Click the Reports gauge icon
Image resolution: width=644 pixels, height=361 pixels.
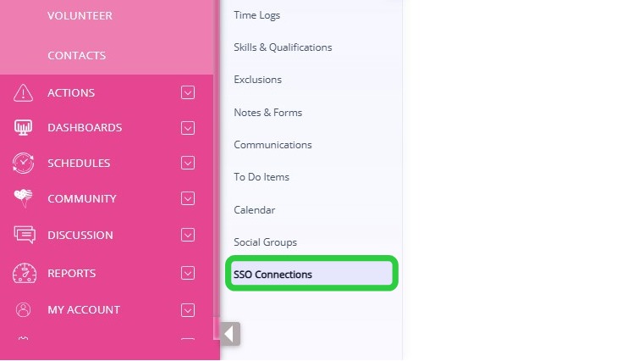point(24,273)
